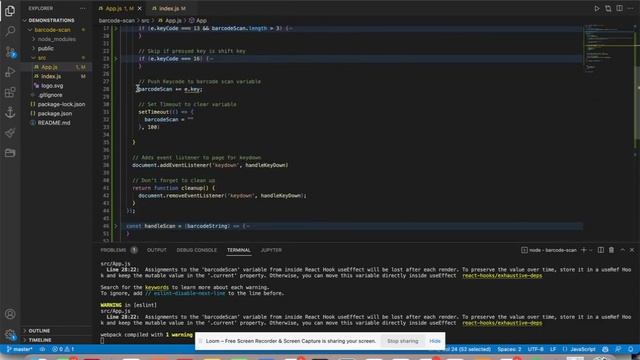Open .gitignore in the file explorer
This screenshot has width=640, height=360.
coord(50,95)
